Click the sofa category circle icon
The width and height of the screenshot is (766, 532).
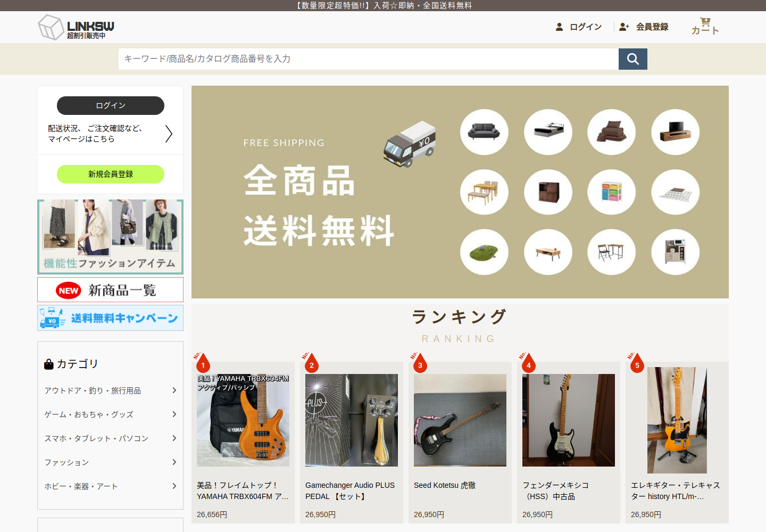(484, 132)
